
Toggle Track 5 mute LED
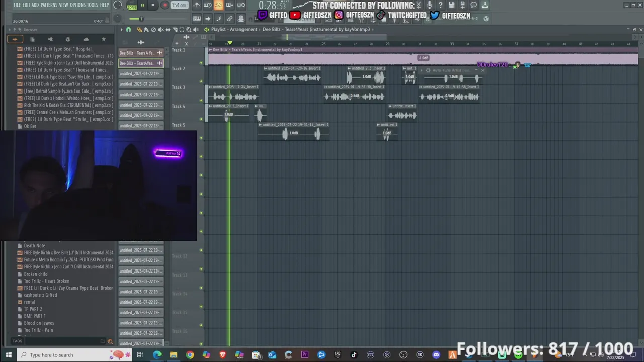pyautogui.click(x=201, y=138)
